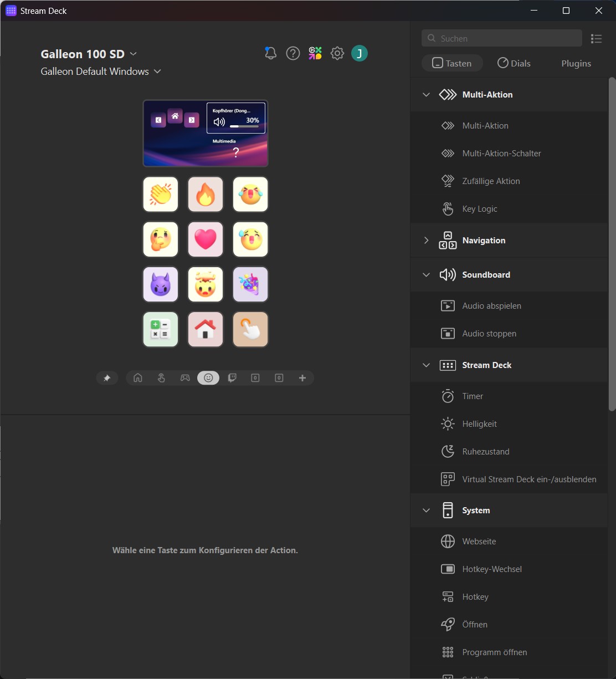
Task: Select the red heart emoji key
Action: pyautogui.click(x=206, y=239)
